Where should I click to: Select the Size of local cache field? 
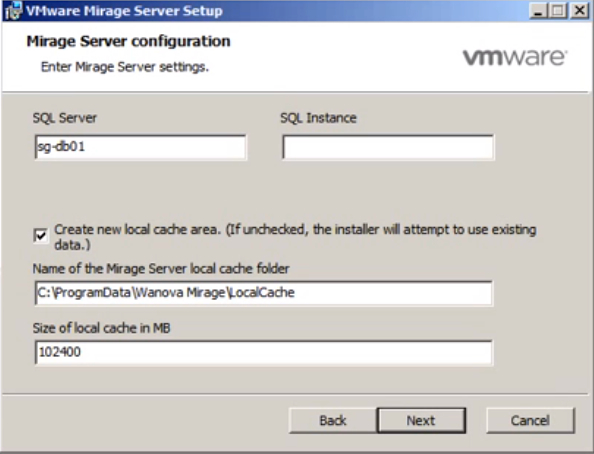pos(263,352)
